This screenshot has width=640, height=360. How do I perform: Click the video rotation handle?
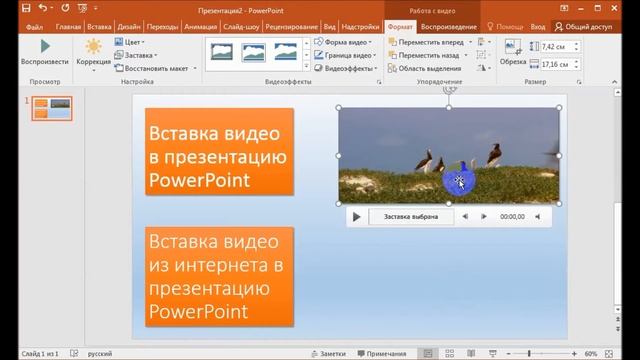coord(449,90)
